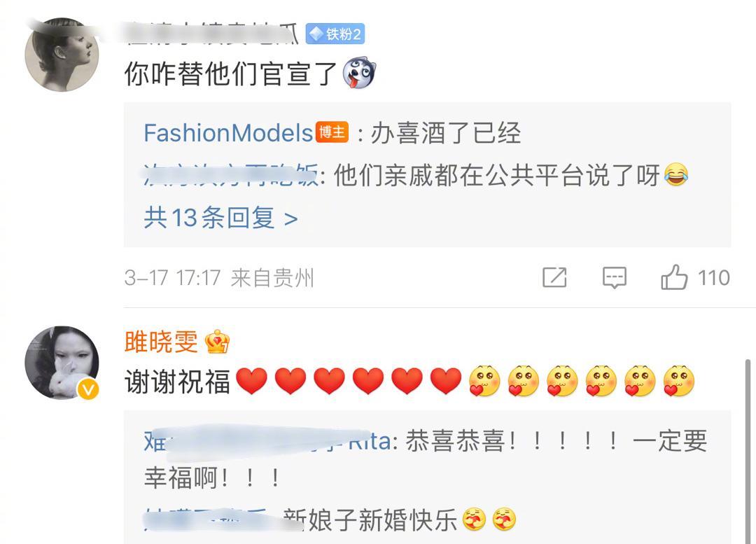756x544 pixels.
Task: Tap the crown badge beside 睢晓雯
Action: [x=217, y=342]
